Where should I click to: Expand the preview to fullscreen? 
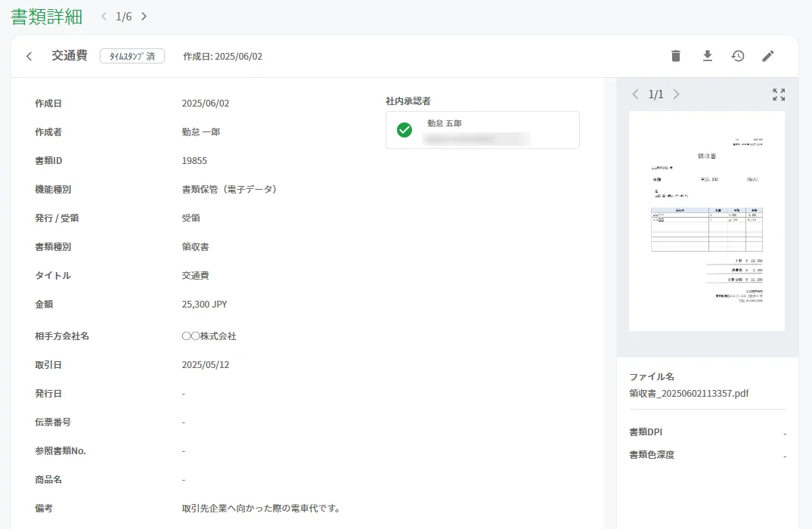click(779, 94)
